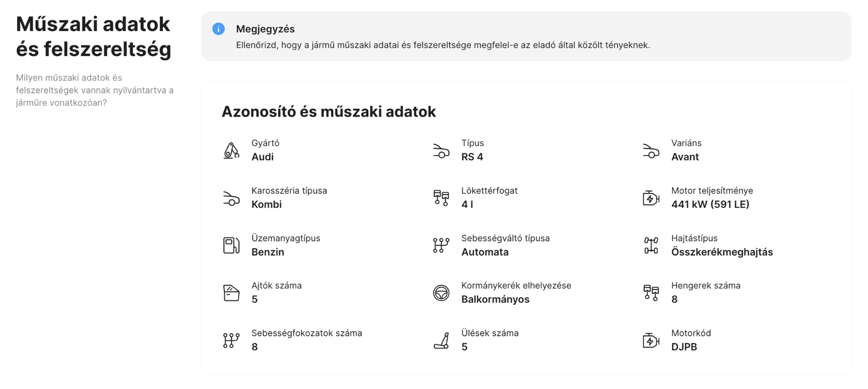Click the fuel type value Benzin

point(268,252)
